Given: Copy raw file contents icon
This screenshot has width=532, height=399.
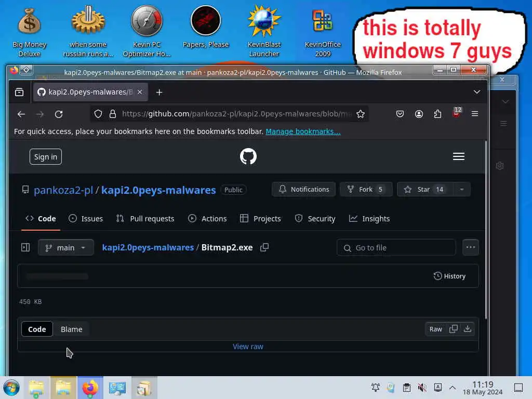Looking at the screenshot, I should (453, 329).
